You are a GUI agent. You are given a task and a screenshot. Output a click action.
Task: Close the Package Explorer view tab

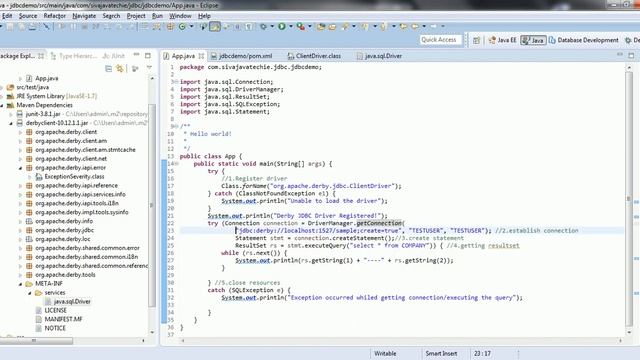pyautogui.click(x=41, y=56)
